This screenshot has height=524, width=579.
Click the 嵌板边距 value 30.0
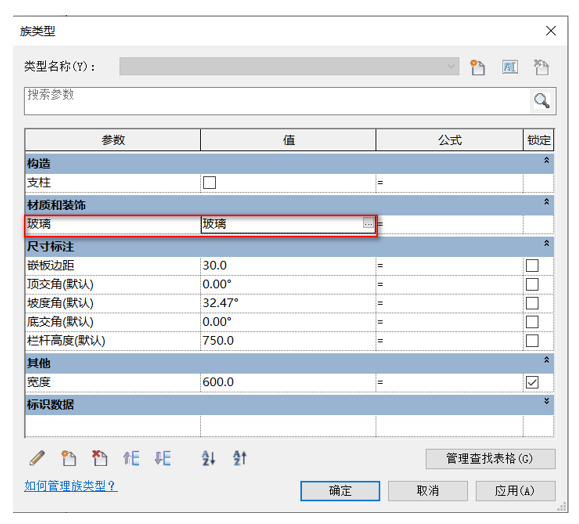click(288, 266)
